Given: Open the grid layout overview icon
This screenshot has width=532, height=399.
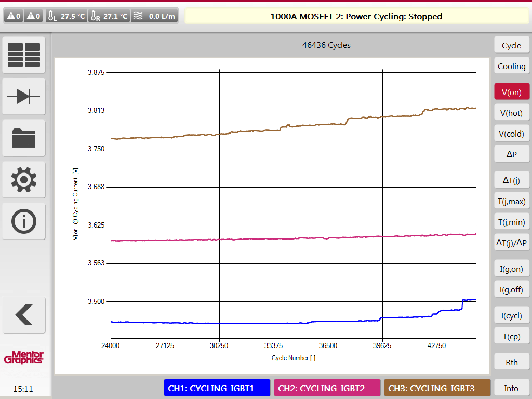Looking at the screenshot, I should [x=24, y=55].
